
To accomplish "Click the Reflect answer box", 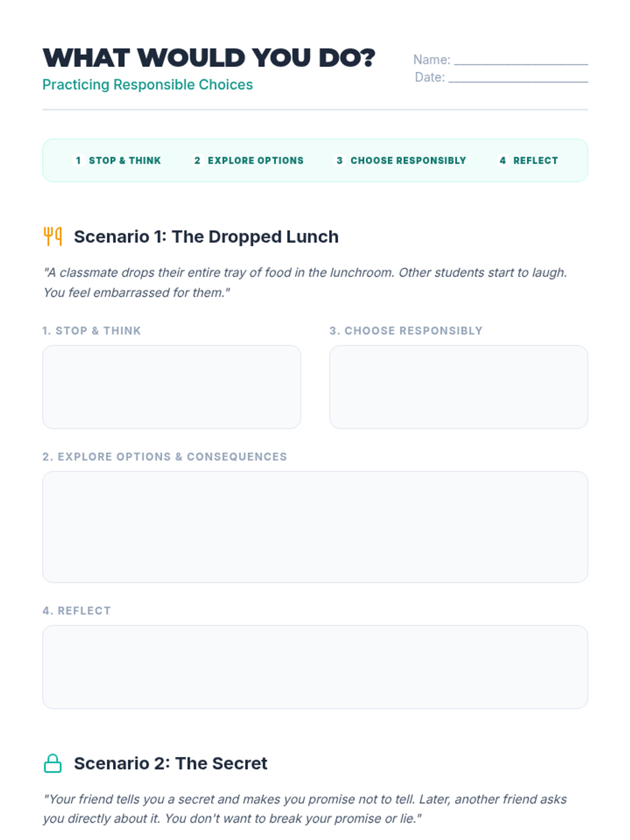I will click(315, 667).
